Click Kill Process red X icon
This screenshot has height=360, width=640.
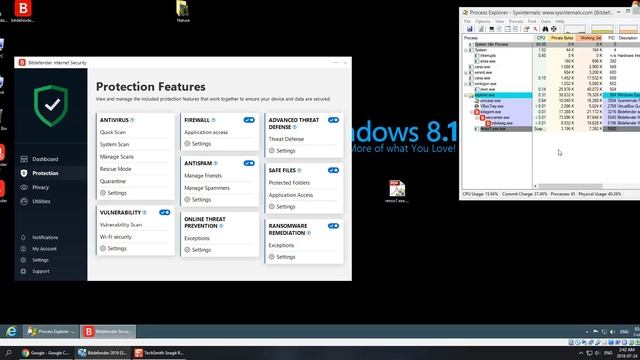[535, 29]
